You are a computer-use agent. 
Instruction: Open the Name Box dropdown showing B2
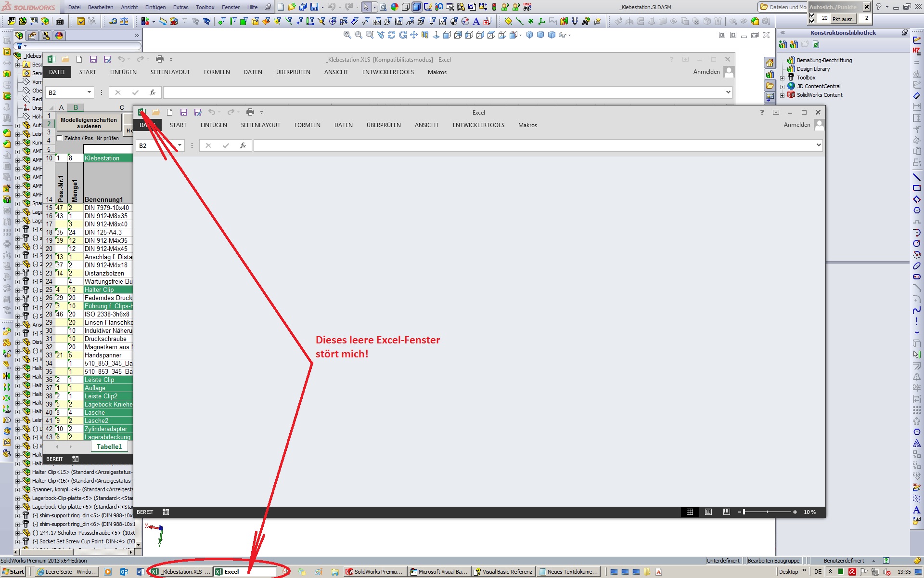(179, 145)
